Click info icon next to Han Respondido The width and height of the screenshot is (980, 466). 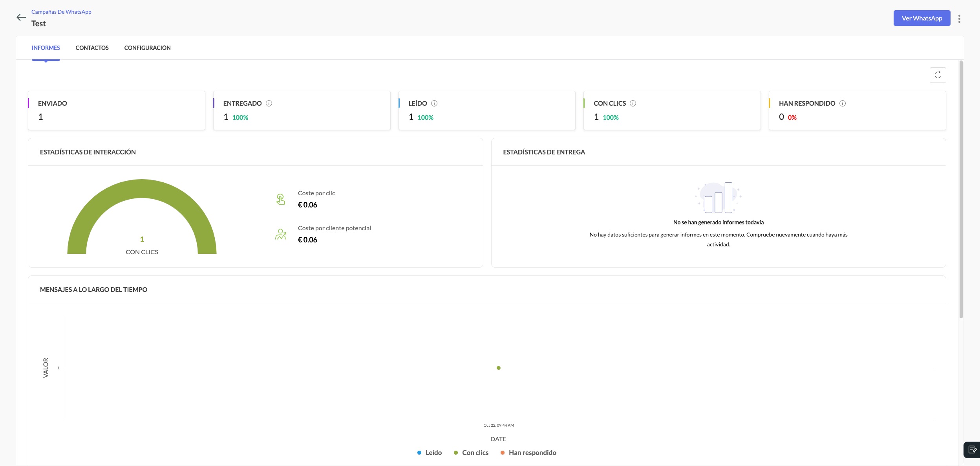[x=843, y=103]
